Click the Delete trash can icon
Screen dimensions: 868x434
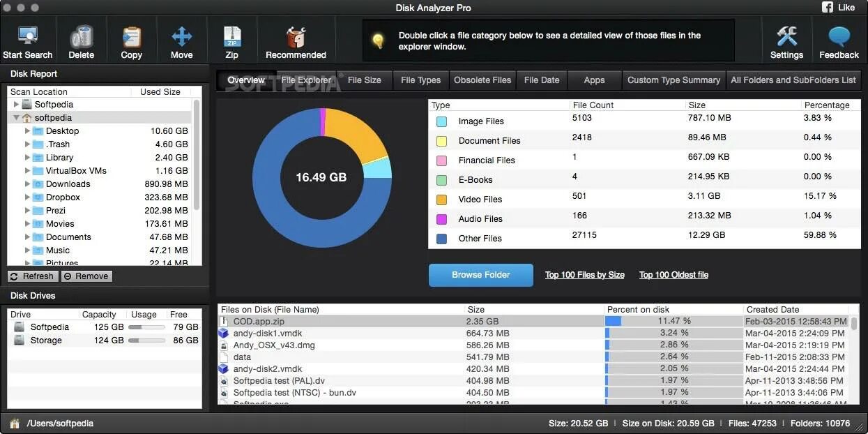(82, 36)
